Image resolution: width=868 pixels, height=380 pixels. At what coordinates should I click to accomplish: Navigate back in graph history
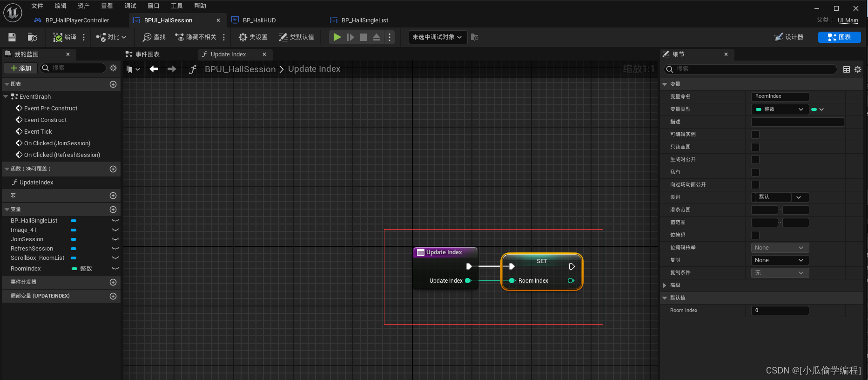click(154, 69)
